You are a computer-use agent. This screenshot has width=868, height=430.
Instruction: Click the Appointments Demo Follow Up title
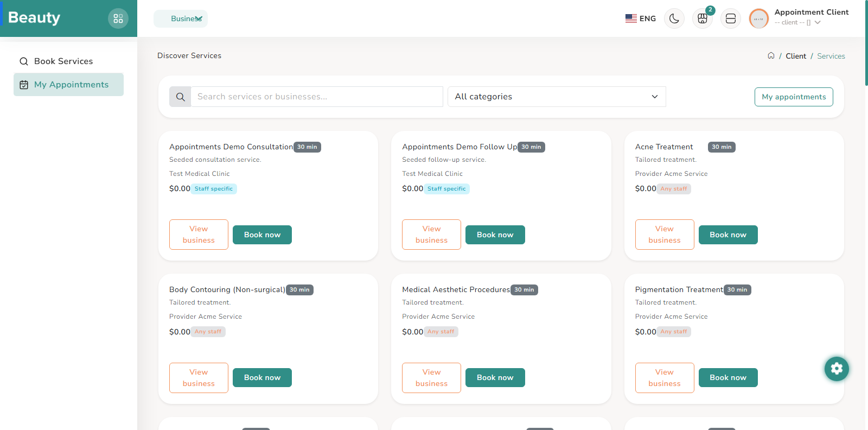click(459, 147)
